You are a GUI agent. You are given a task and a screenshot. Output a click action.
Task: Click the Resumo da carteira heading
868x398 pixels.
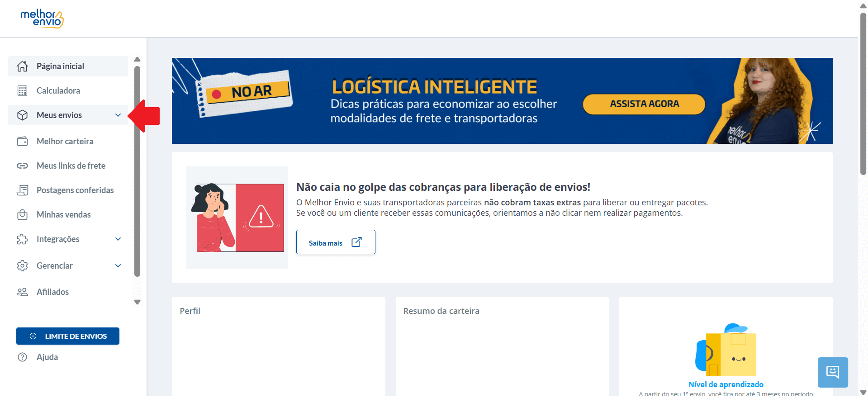pyautogui.click(x=441, y=311)
